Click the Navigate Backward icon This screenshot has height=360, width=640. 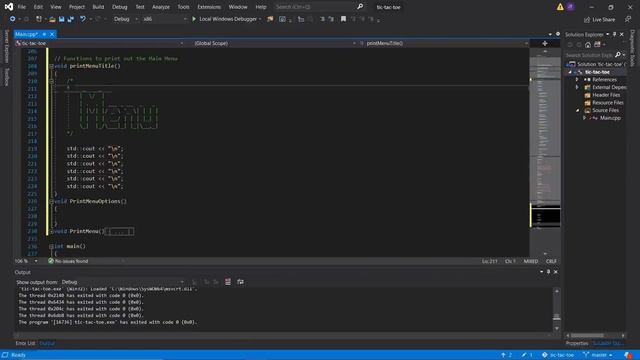pos(13,19)
